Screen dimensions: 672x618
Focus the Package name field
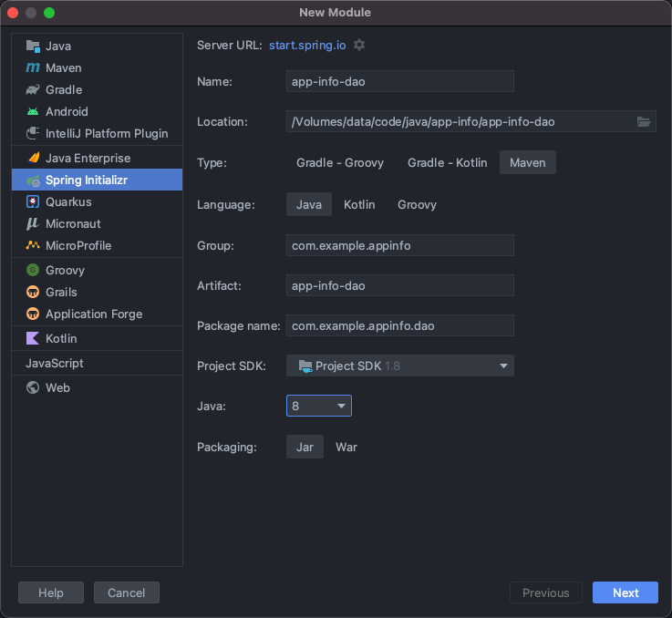(x=400, y=325)
